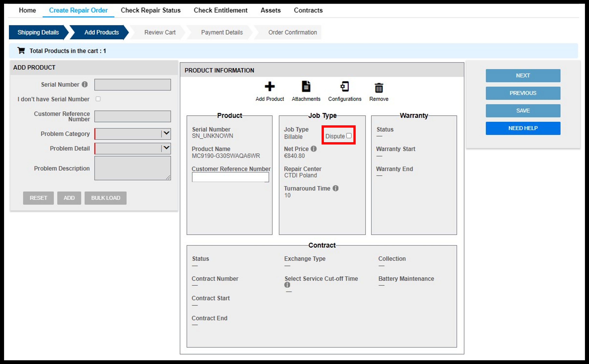Click the Customer Reference Number field in Product box
This screenshot has width=589, height=364.
click(x=230, y=177)
